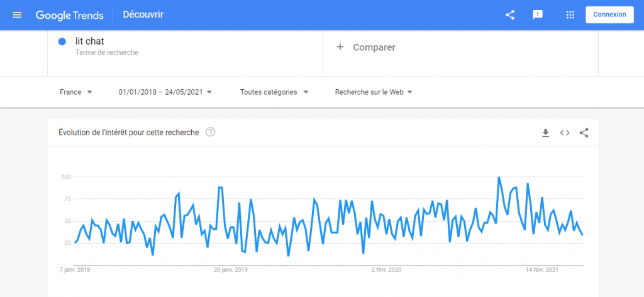Open the feedback icon in header
This screenshot has width=644, height=297.
[538, 14]
